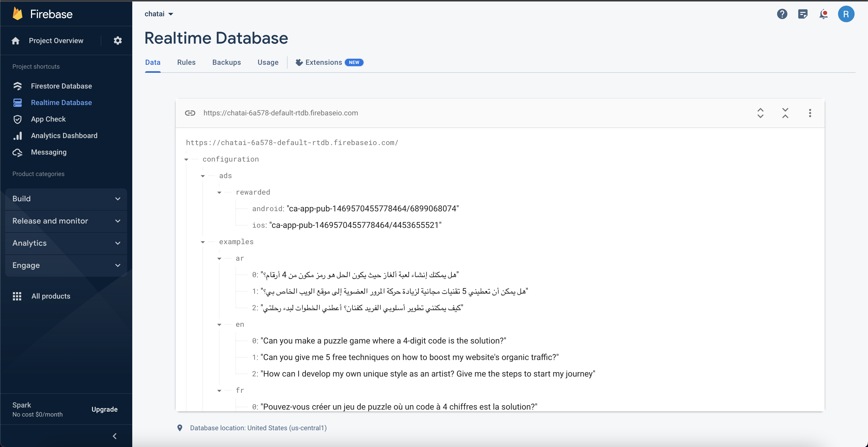
Task: Click the Spark plan label
Action: pyautogui.click(x=21, y=405)
